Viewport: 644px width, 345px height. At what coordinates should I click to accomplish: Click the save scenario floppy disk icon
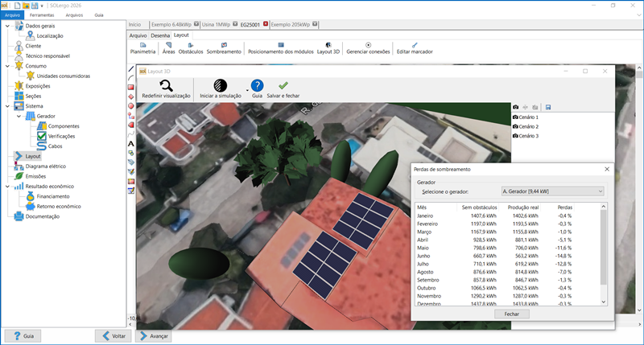click(547, 107)
